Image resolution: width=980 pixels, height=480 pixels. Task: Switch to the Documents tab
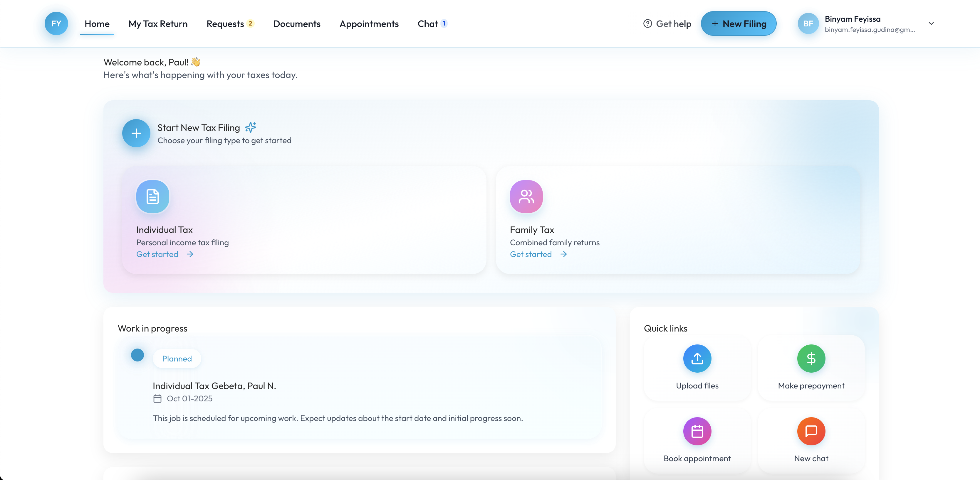[297, 24]
